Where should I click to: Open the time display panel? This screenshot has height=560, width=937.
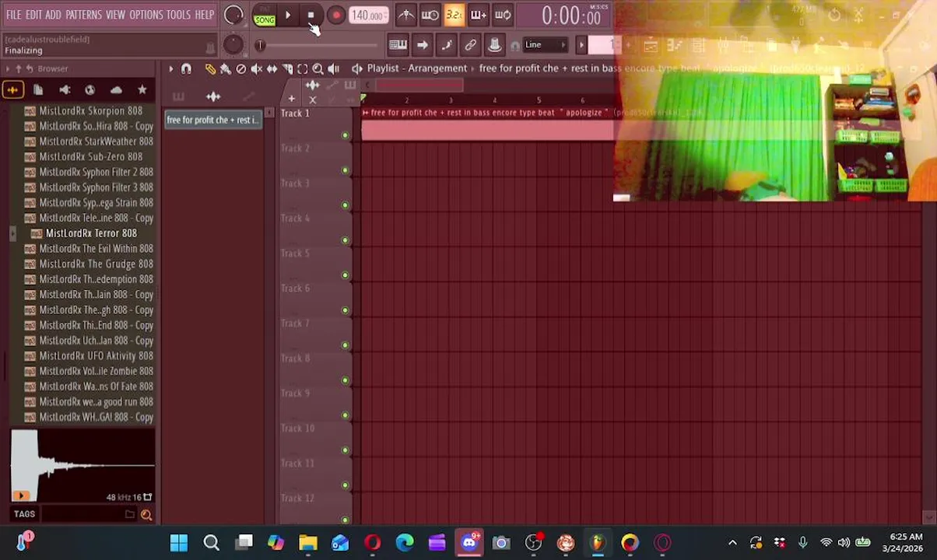pyautogui.click(x=572, y=16)
